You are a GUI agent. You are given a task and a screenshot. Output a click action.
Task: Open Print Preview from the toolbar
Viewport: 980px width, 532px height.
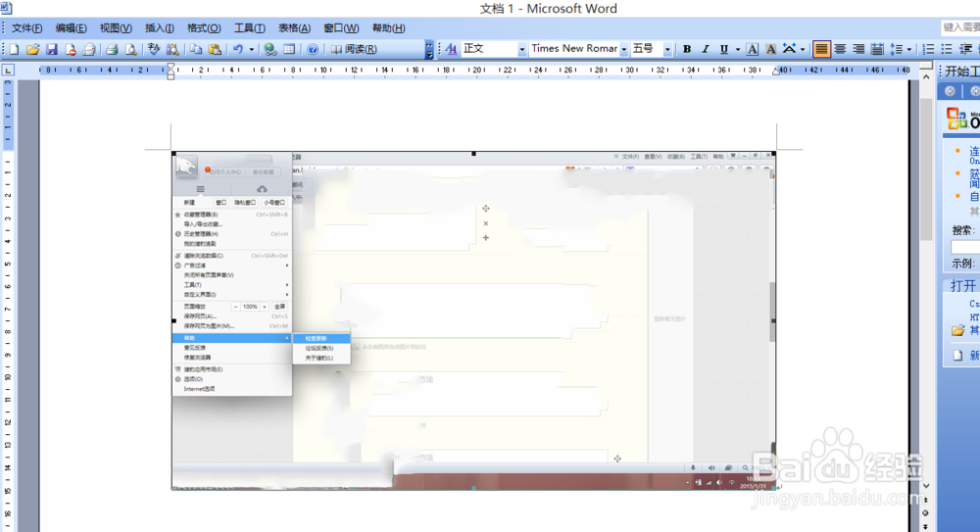click(130, 49)
